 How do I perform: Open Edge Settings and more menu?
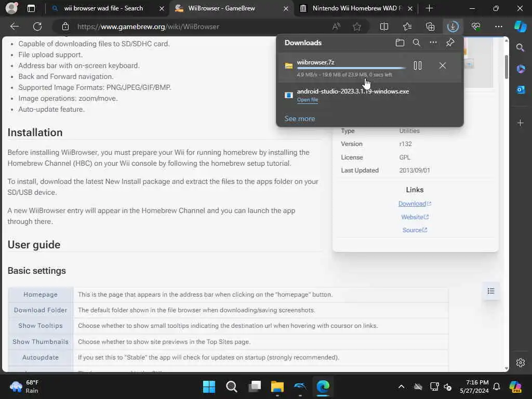498,26
